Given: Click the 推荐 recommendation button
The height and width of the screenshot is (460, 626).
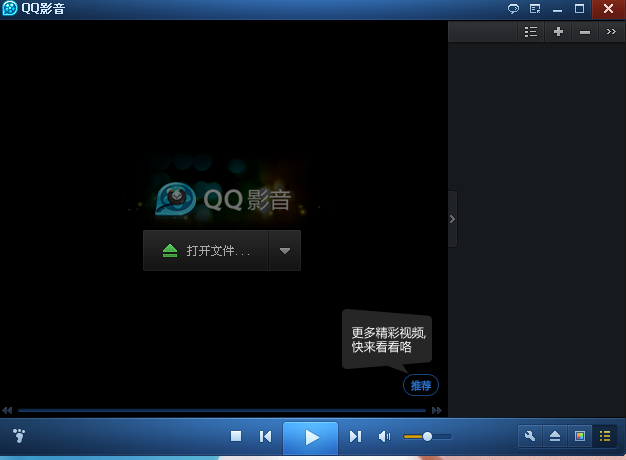Looking at the screenshot, I should coord(421,385).
